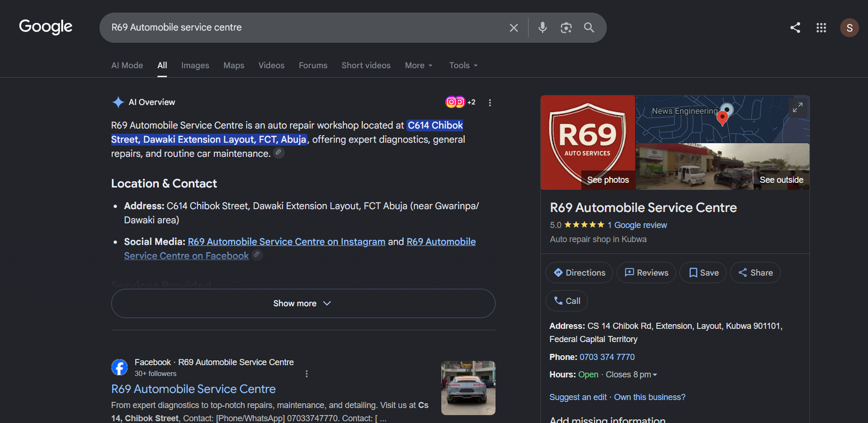This screenshot has width=868, height=423.
Task: Select the All results tab
Action: (x=162, y=66)
